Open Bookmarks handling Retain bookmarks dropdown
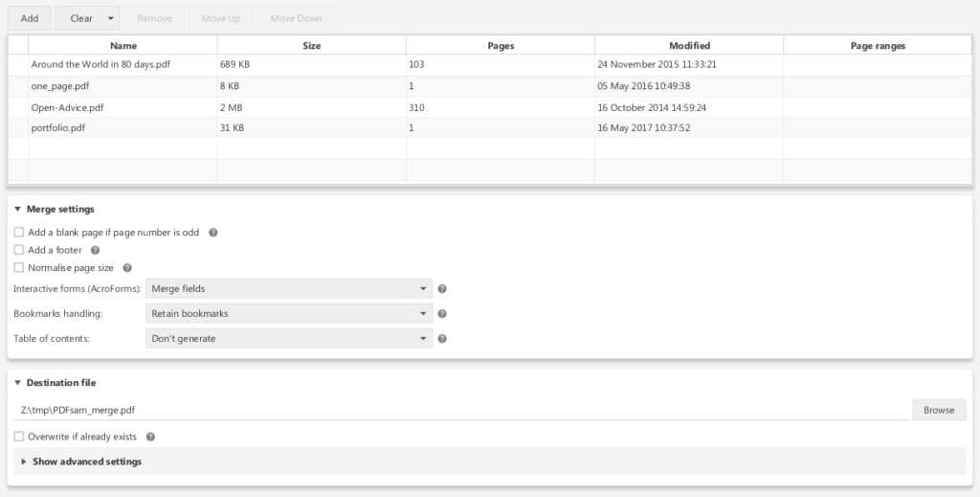Image resolution: width=980 pixels, height=497 pixels. click(x=288, y=314)
